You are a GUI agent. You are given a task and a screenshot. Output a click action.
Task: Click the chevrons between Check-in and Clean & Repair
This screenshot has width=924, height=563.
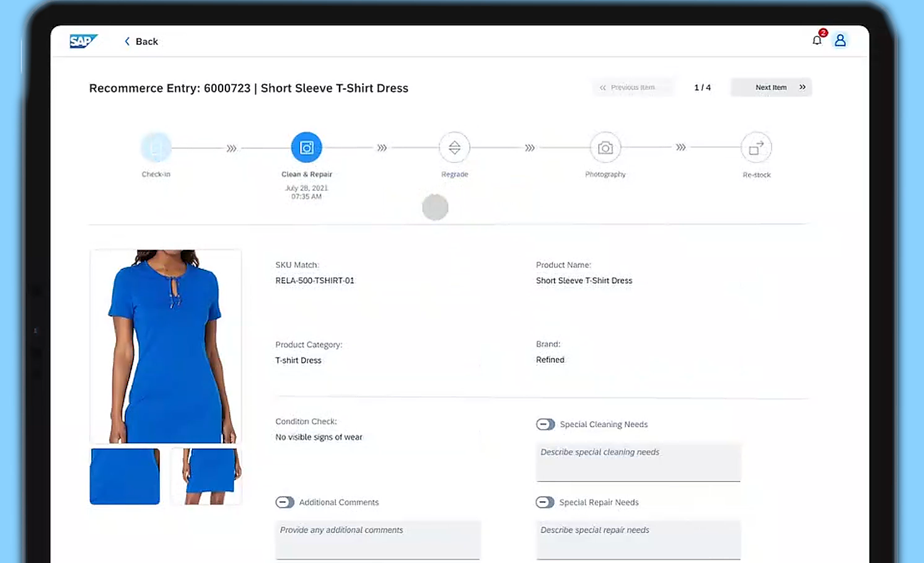point(232,148)
